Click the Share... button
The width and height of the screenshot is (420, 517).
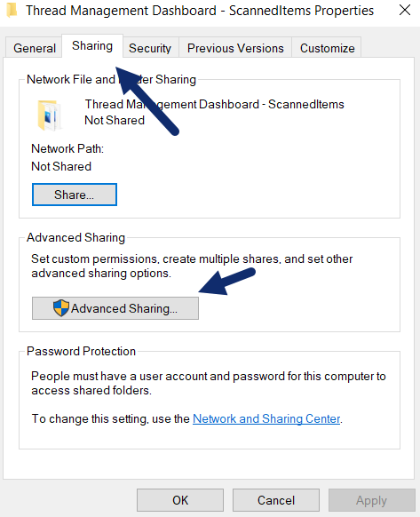75,195
